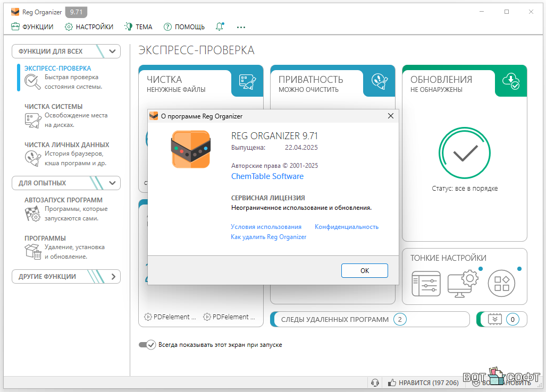
Task: Click the release date 22.04.2025
Action: (301, 148)
